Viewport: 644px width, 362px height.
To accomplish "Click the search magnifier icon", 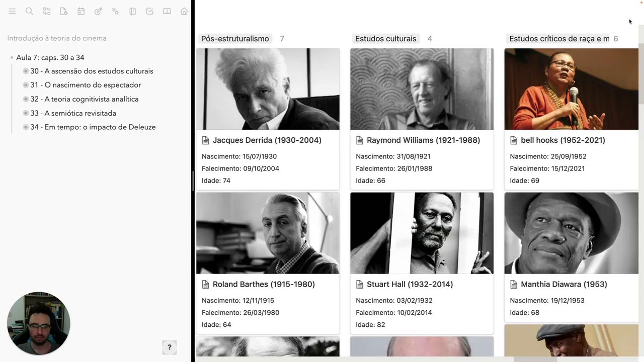I will click(29, 11).
